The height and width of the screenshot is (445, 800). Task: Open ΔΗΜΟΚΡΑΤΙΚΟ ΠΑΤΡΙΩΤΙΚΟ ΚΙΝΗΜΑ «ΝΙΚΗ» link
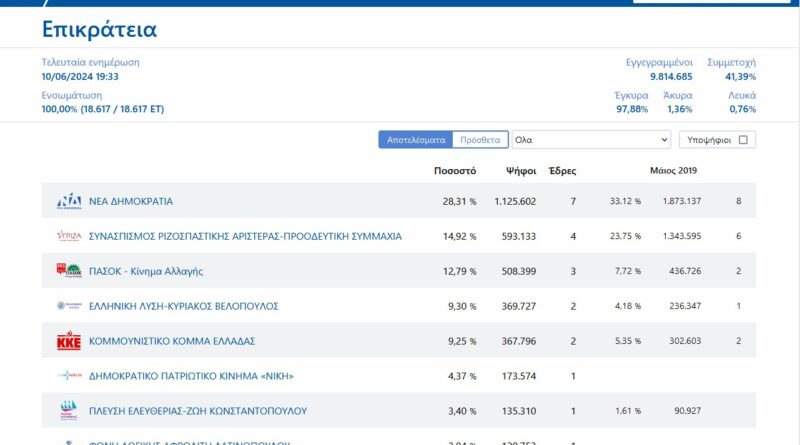click(191, 376)
